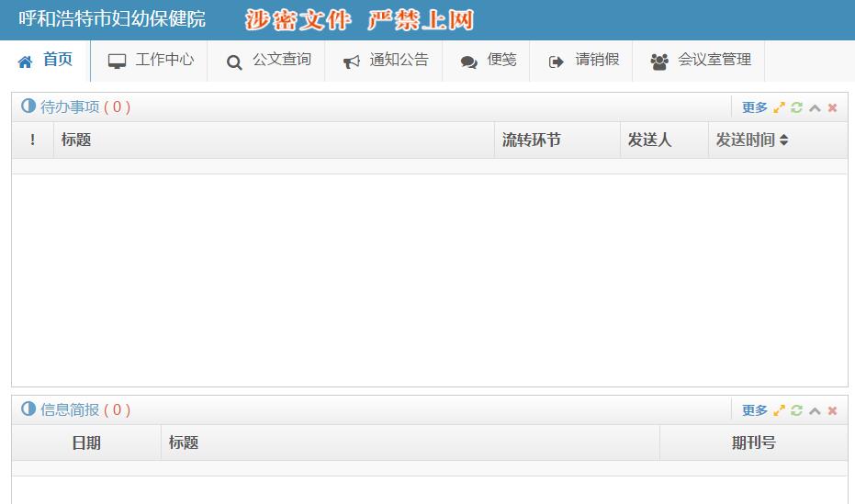Close the 信息简报 panel
This screenshot has height=504, width=855.
pyautogui.click(x=832, y=410)
